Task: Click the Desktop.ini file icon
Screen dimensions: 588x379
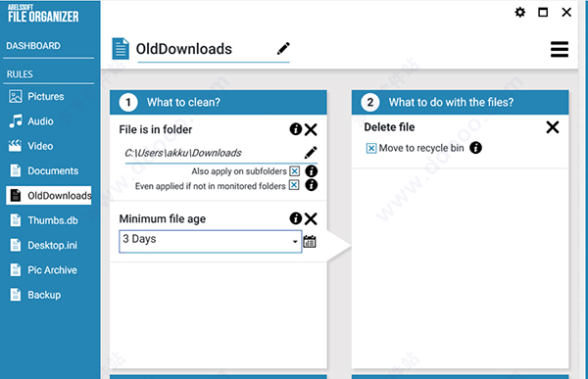Action: pyautogui.click(x=16, y=245)
